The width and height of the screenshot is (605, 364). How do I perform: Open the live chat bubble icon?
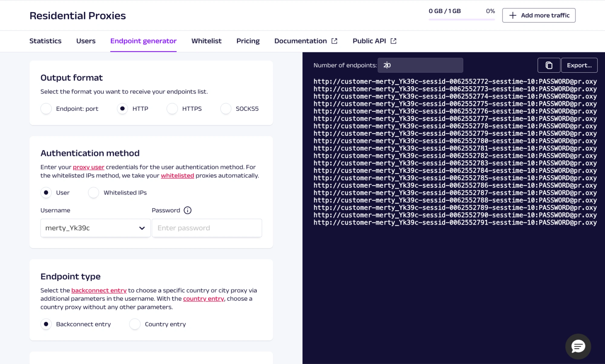point(578,346)
